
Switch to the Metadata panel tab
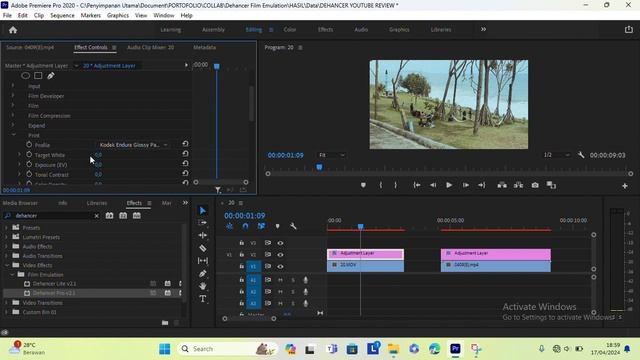point(204,47)
